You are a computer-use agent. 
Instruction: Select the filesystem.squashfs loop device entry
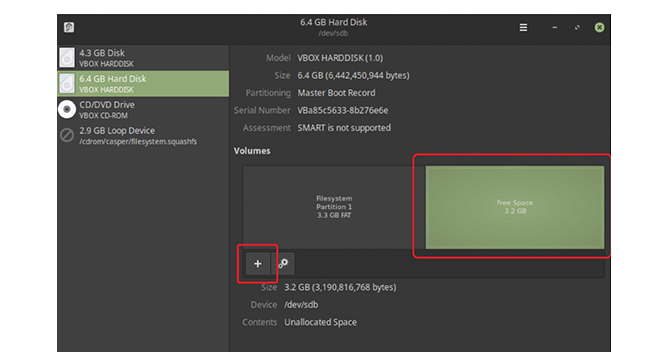(x=143, y=135)
